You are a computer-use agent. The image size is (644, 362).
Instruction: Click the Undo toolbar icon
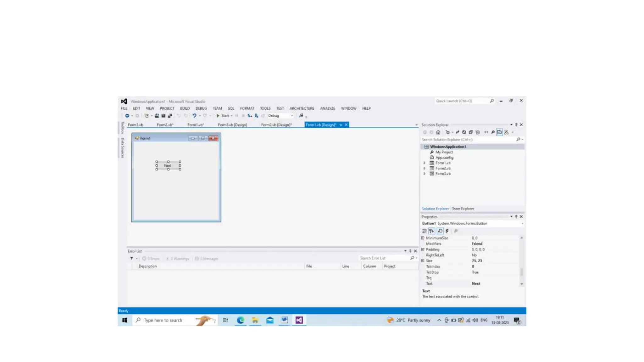pos(194,116)
